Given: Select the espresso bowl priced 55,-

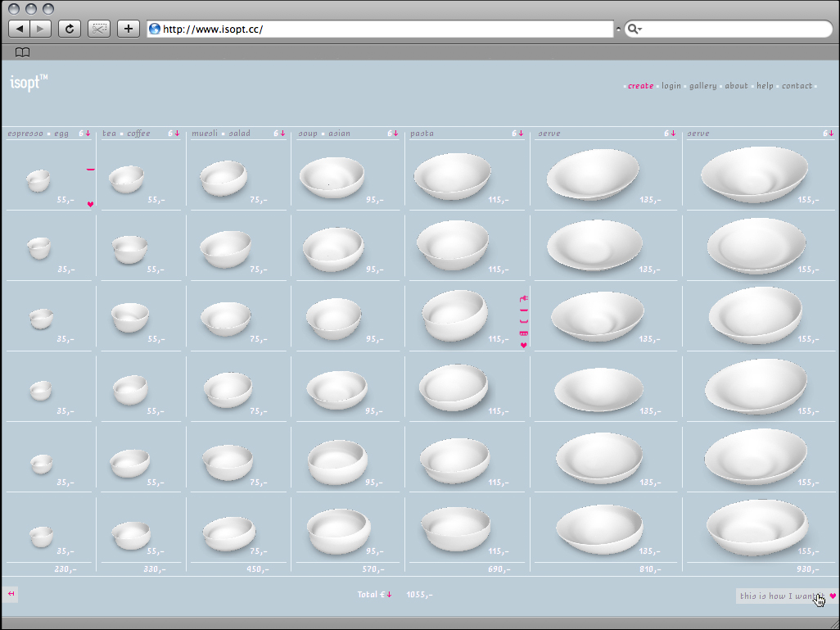Looking at the screenshot, I should click(x=38, y=181).
